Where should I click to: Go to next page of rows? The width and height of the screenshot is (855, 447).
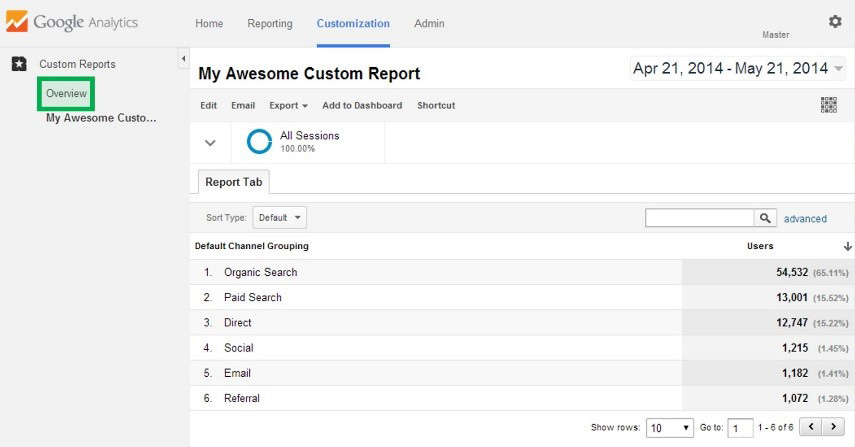click(833, 426)
